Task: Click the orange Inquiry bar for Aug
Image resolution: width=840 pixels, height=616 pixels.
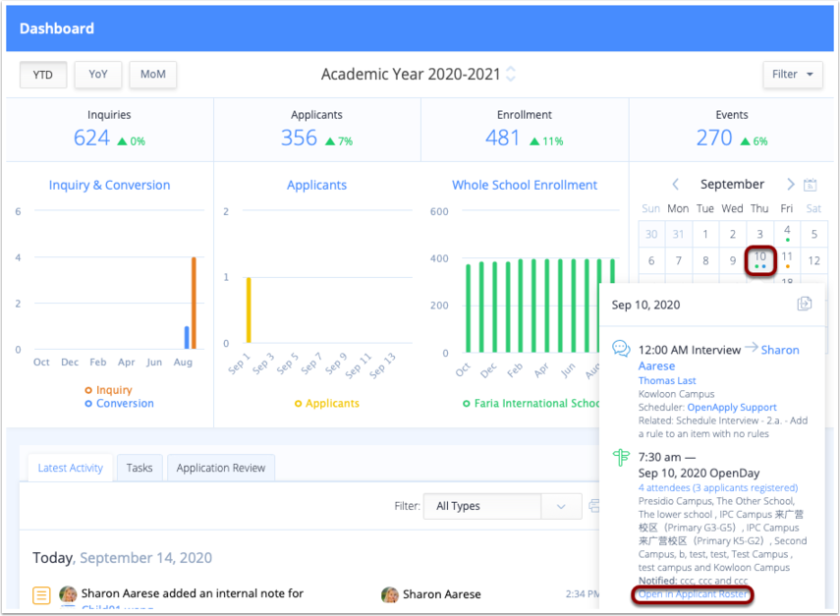Action: [194, 304]
